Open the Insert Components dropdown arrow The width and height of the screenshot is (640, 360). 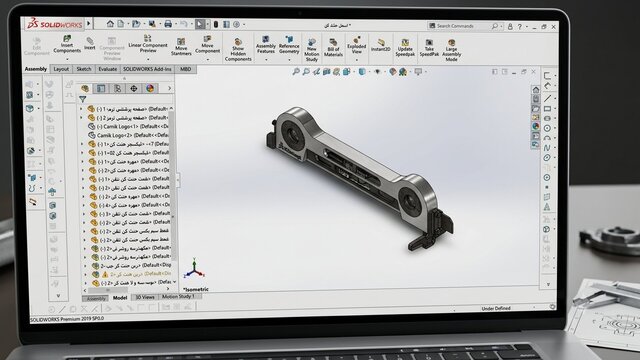coord(67,60)
